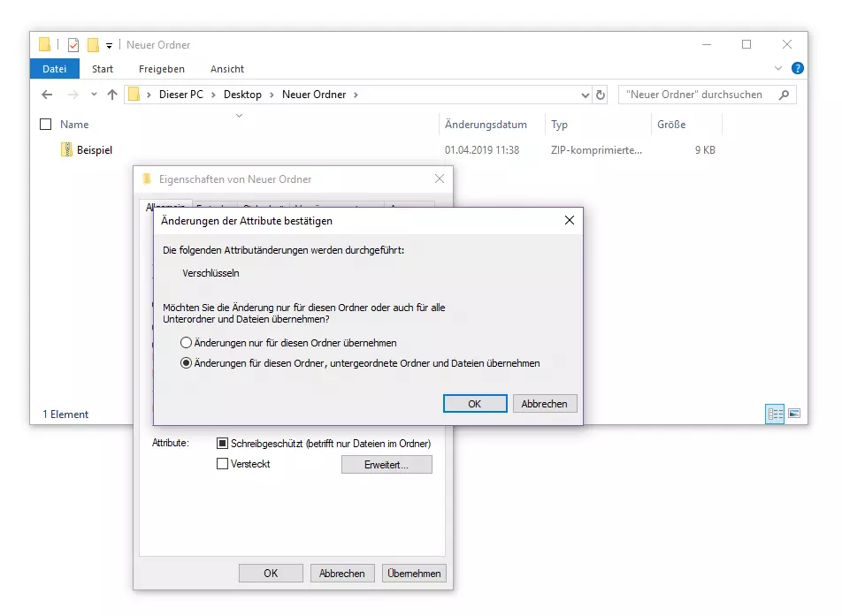Open Explorer help question mark icon

[x=798, y=68]
